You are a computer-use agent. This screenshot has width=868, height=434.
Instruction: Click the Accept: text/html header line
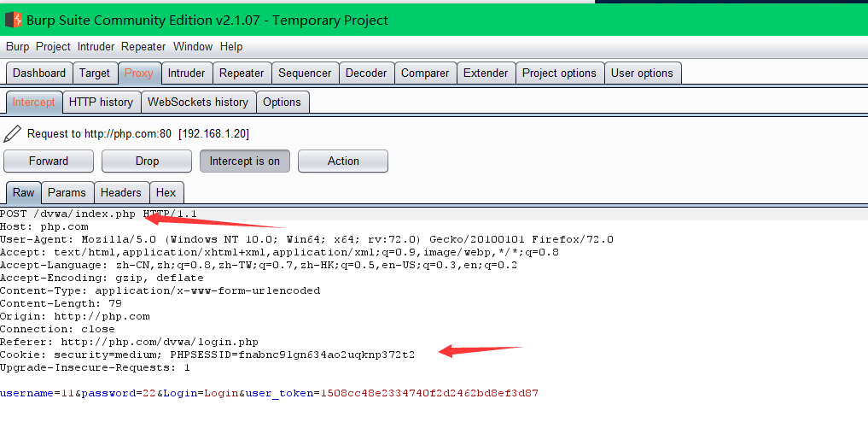click(280, 252)
